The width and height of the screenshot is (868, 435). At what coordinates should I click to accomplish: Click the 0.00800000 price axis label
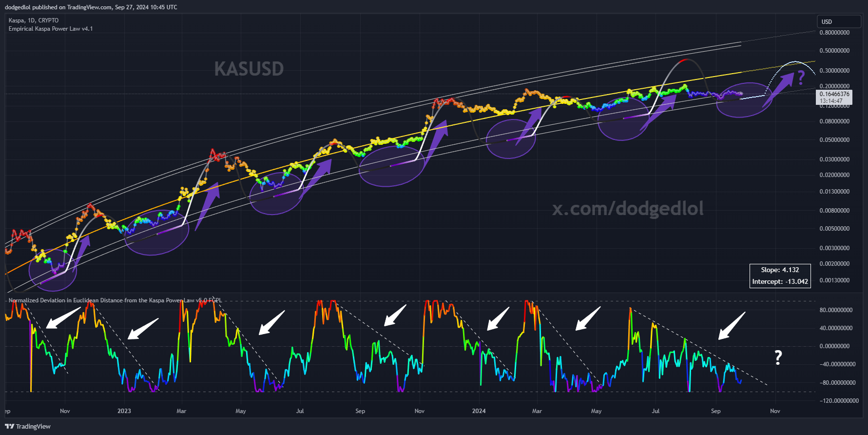834,211
